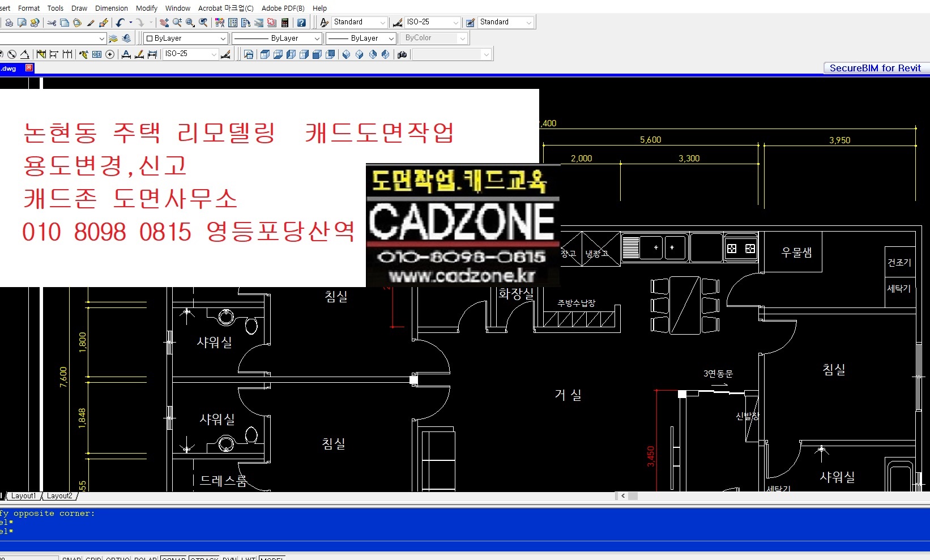
Task: Click the Help question mark icon
Action: click(x=301, y=23)
